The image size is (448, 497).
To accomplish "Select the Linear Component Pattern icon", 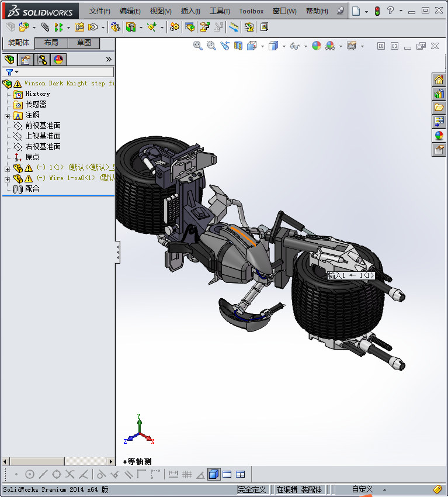I will pyautogui.click(x=58, y=27).
